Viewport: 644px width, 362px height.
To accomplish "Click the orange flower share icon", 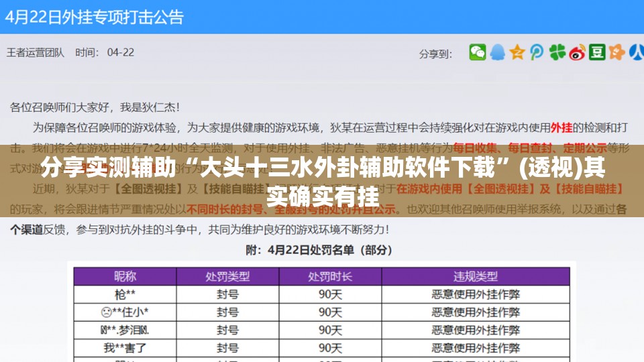I will pyautogui.click(x=616, y=52).
